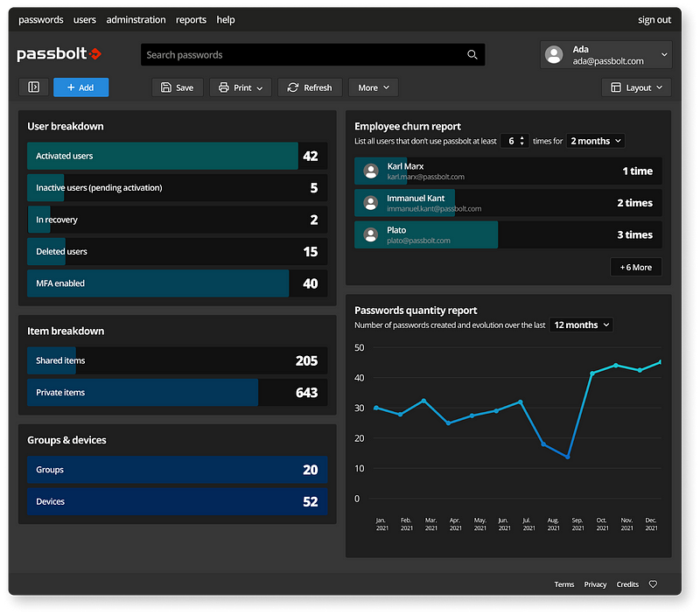The width and height of the screenshot is (700, 615).
Task: Click Karl Marx's avatar icon
Action: point(371,171)
